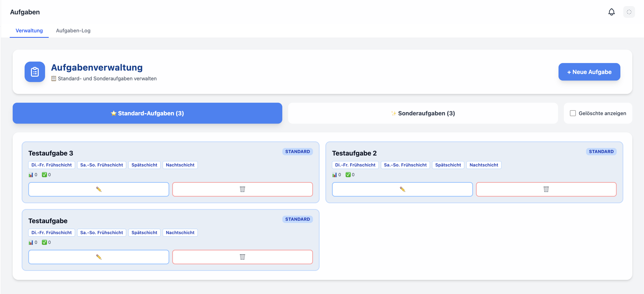This screenshot has height=294, width=644.
Task: Click the pencil icon for Testaufgabe
Action: coord(98,257)
